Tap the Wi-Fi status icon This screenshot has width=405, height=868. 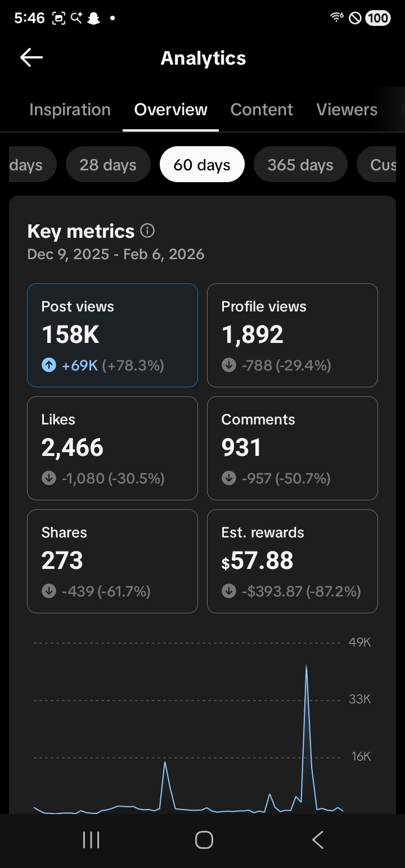(x=337, y=17)
